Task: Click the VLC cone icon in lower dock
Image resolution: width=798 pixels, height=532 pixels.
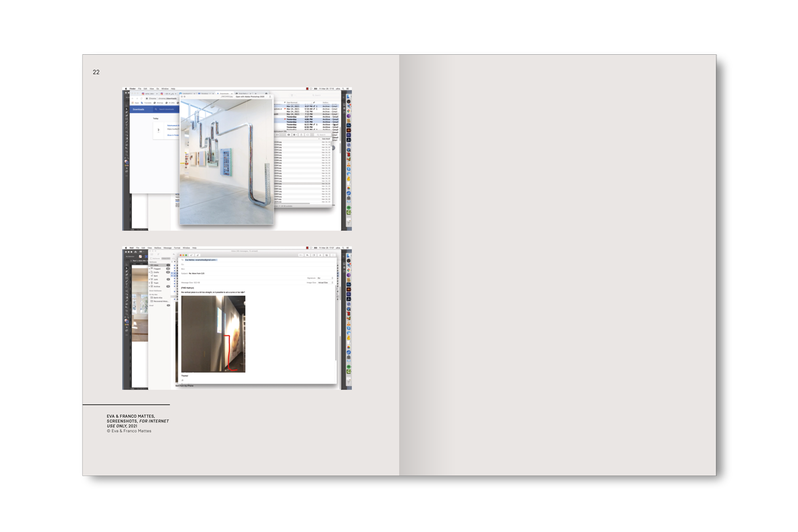Action: [348, 323]
